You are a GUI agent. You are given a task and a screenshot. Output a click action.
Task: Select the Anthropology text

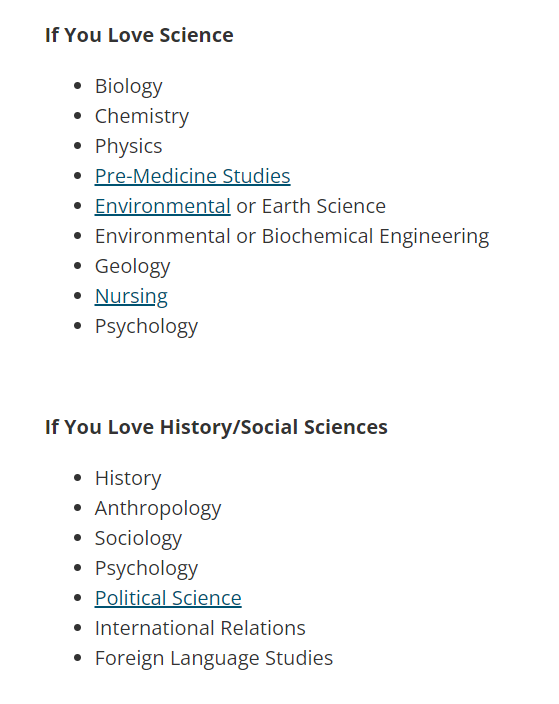[x=158, y=508]
